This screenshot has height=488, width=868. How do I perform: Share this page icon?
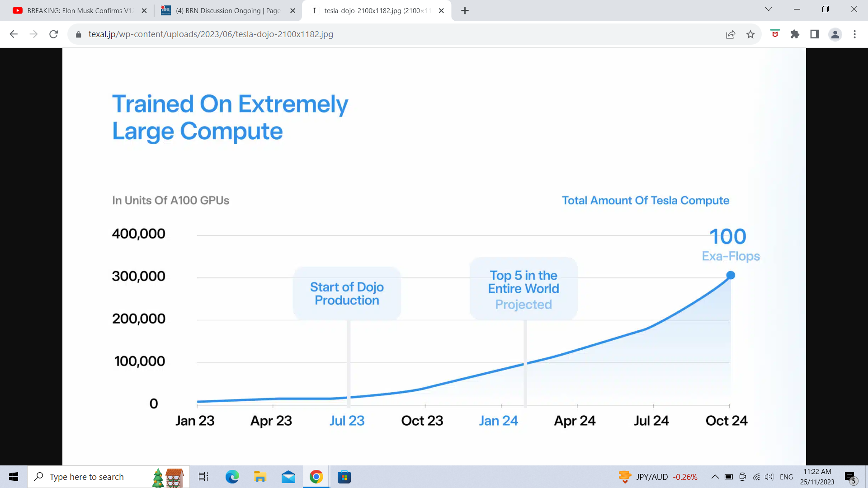coord(731,34)
